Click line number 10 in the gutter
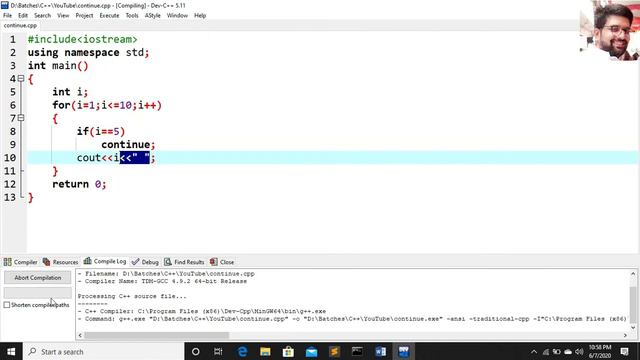 pos(10,158)
